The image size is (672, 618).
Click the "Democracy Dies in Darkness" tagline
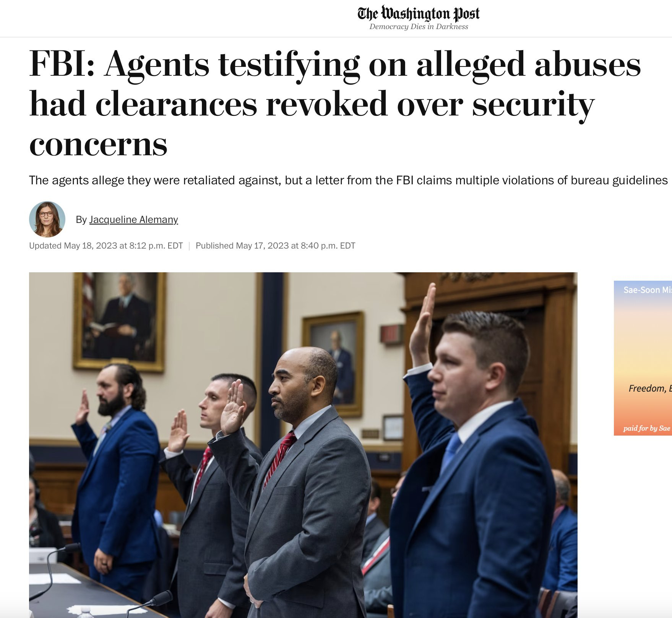click(x=419, y=27)
